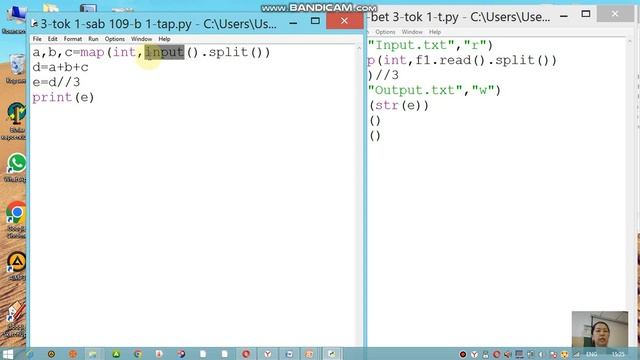Open Internet Explorer from the taskbar
Viewport: 640px width, 360px height.
pyautogui.click(x=29, y=354)
